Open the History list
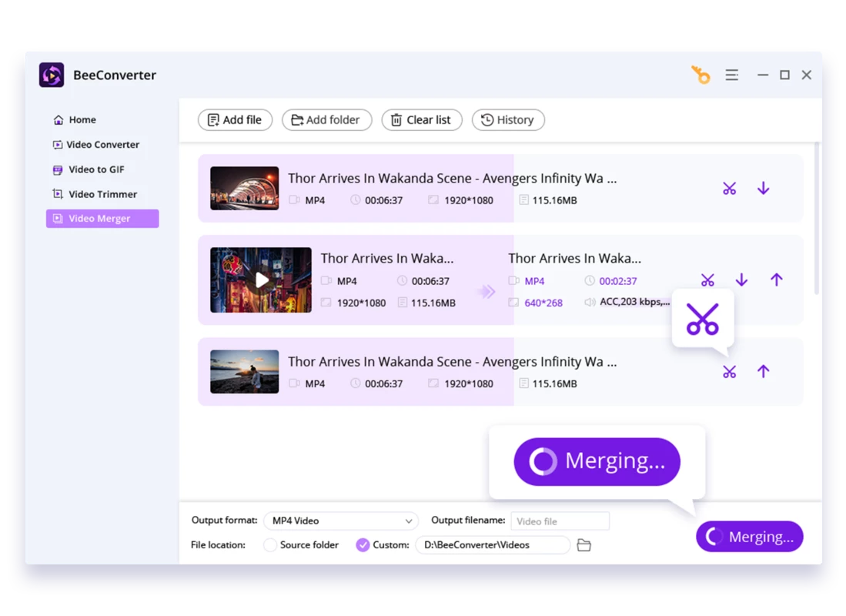The image size is (846, 616). [x=508, y=120]
